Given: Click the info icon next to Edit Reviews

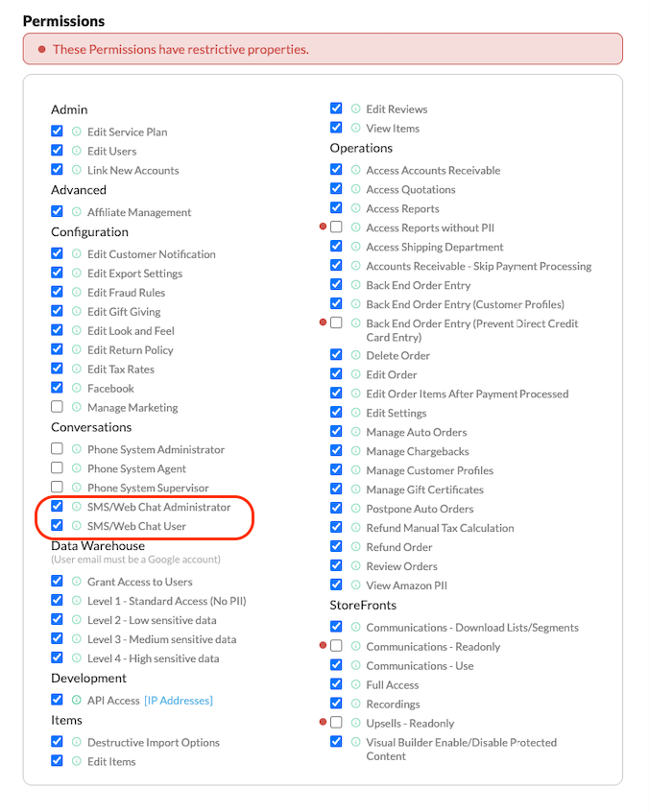Looking at the screenshot, I should 355,108.
